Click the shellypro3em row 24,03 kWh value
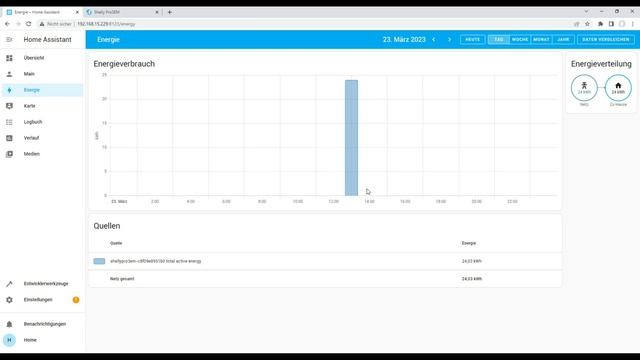The height and width of the screenshot is (360, 640). [x=472, y=261]
